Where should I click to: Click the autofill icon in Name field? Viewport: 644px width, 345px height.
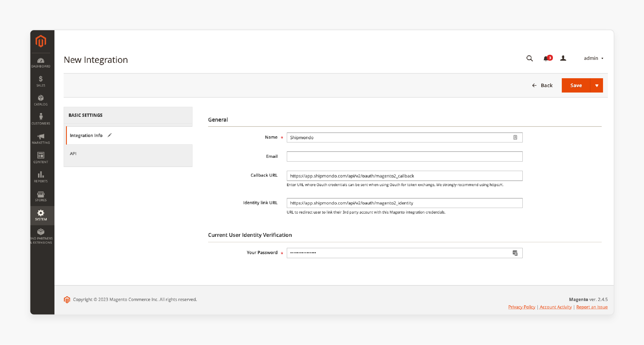[x=515, y=138]
